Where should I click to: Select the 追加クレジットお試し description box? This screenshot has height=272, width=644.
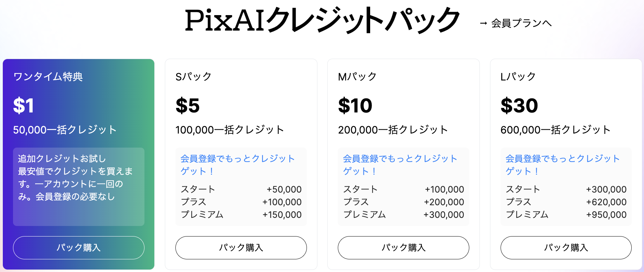pos(79,187)
